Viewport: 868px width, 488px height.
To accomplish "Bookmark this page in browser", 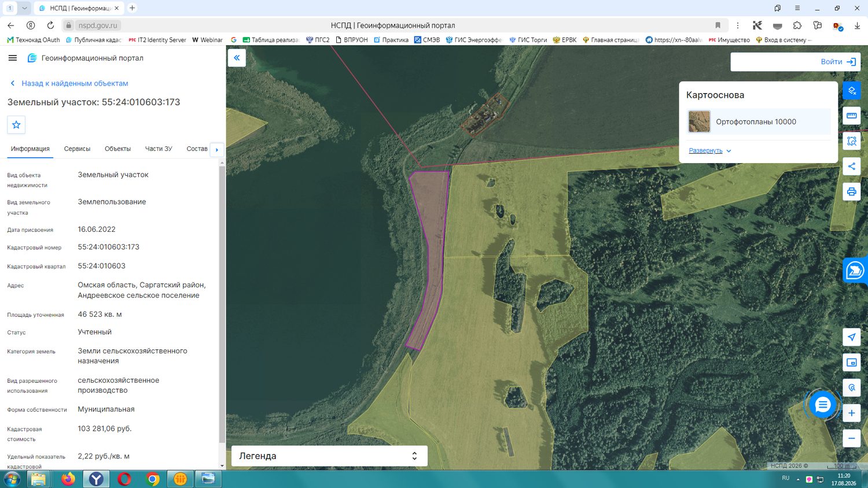I will pos(718,25).
